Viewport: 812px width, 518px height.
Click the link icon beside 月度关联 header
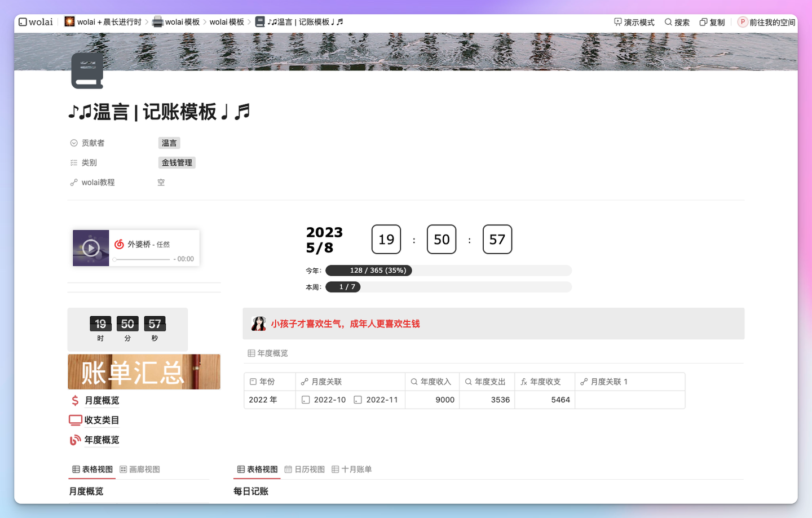(x=304, y=382)
